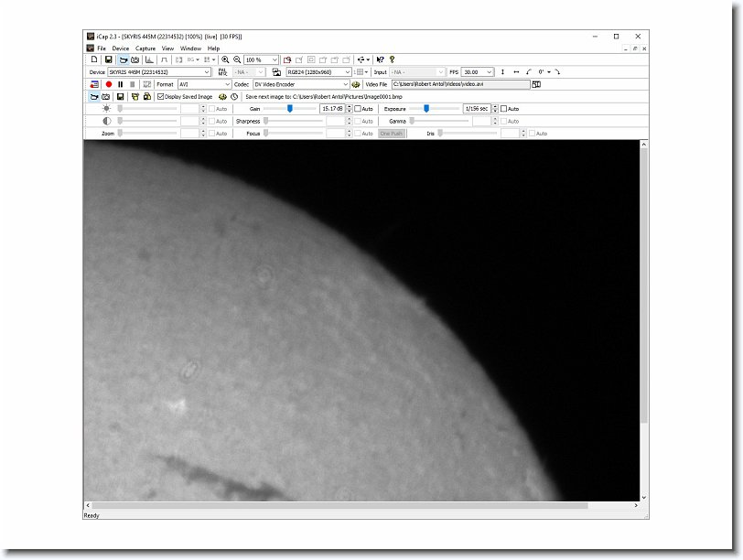The image size is (743, 560).
Task: Click browse video file icon
Action: [x=536, y=84]
